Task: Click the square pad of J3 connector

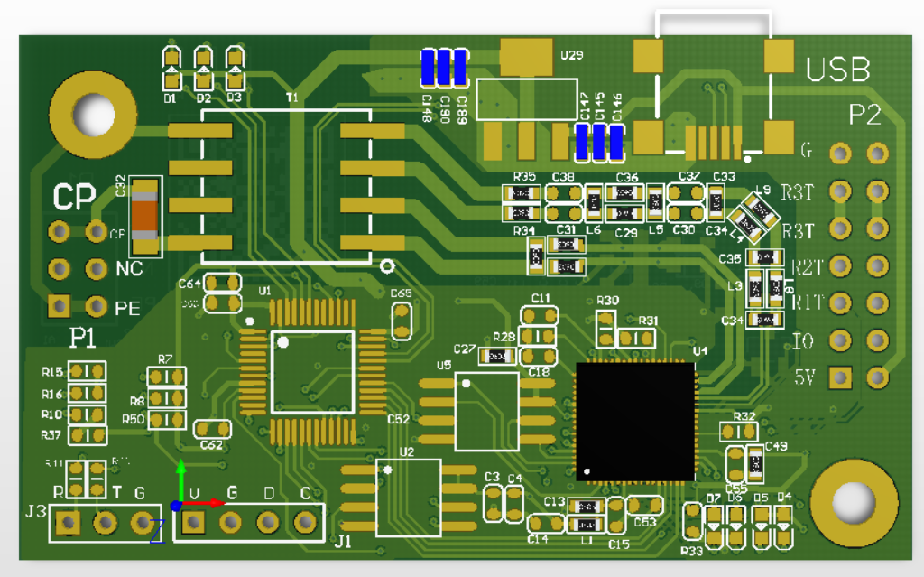Action: point(68,522)
